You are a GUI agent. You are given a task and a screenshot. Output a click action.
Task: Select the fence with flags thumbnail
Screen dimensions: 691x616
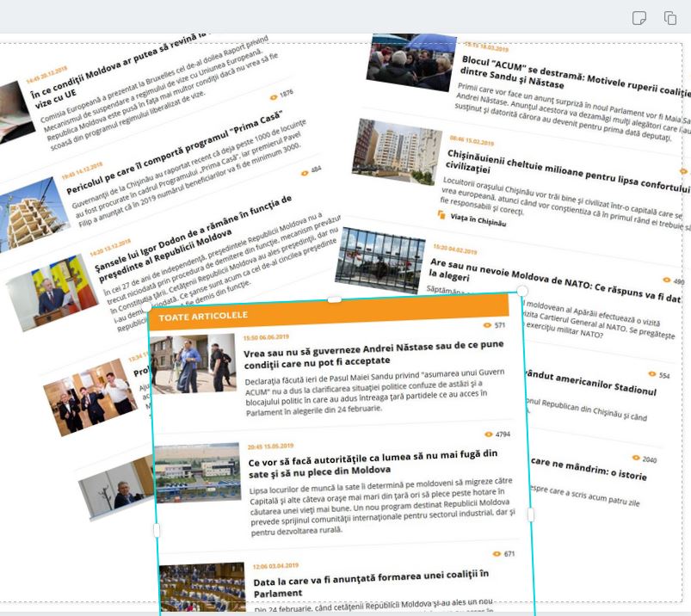(x=379, y=261)
